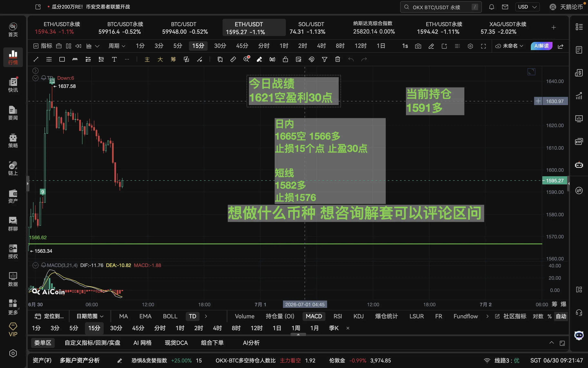Screen dimensions: 588x368
Task: Click the 线路3 connection status
Action: [502, 360]
